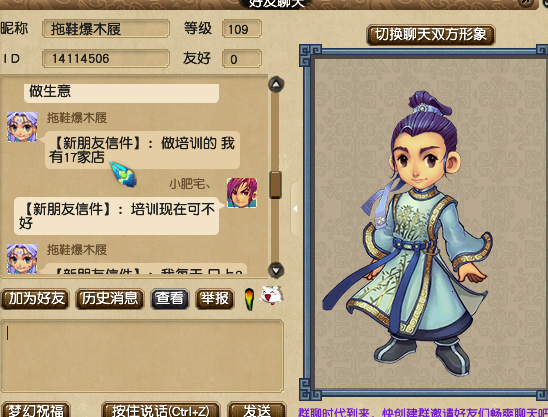Screen dimensions: 548x417
Task: Click 按住说话(Ctrl+Z) voice button
Action: (160, 410)
